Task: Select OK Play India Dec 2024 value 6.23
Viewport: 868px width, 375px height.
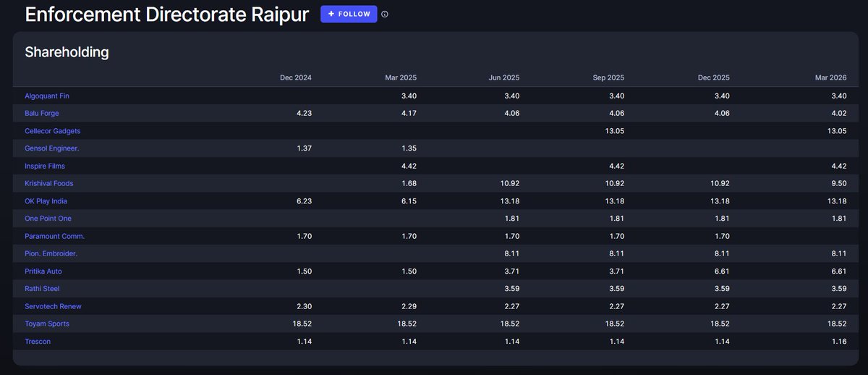Action: coord(304,201)
